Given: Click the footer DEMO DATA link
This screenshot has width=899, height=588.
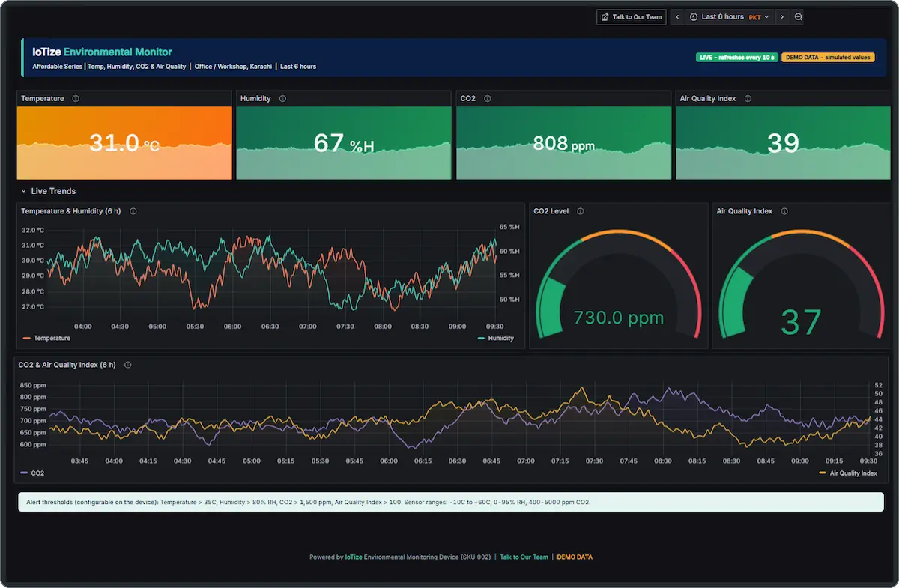Looking at the screenshot, I should [575, 557].
